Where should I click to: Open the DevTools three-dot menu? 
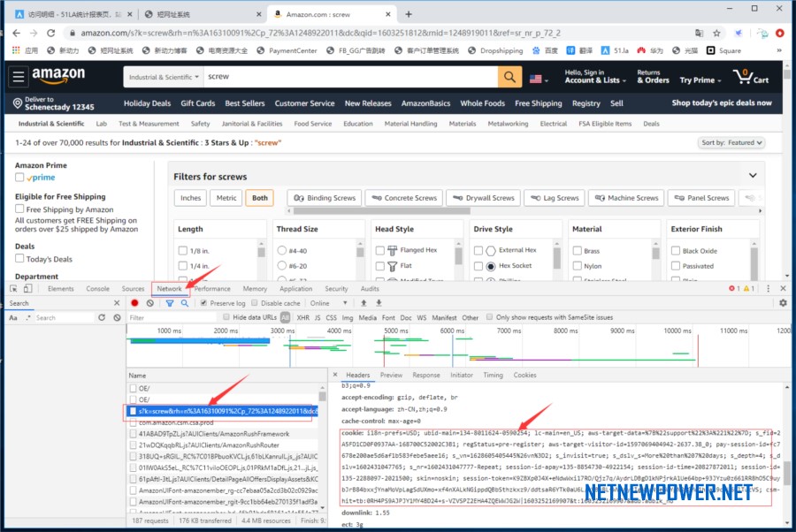(x=768, y=289)
